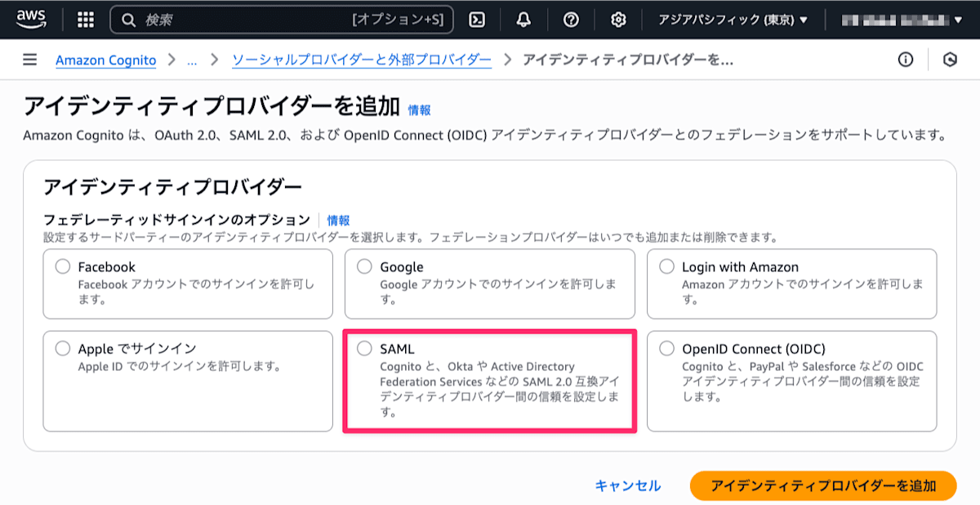This screenshot has width=980, height=505.
Task: Select the Login with Amazon option
Action: (667, 266)
